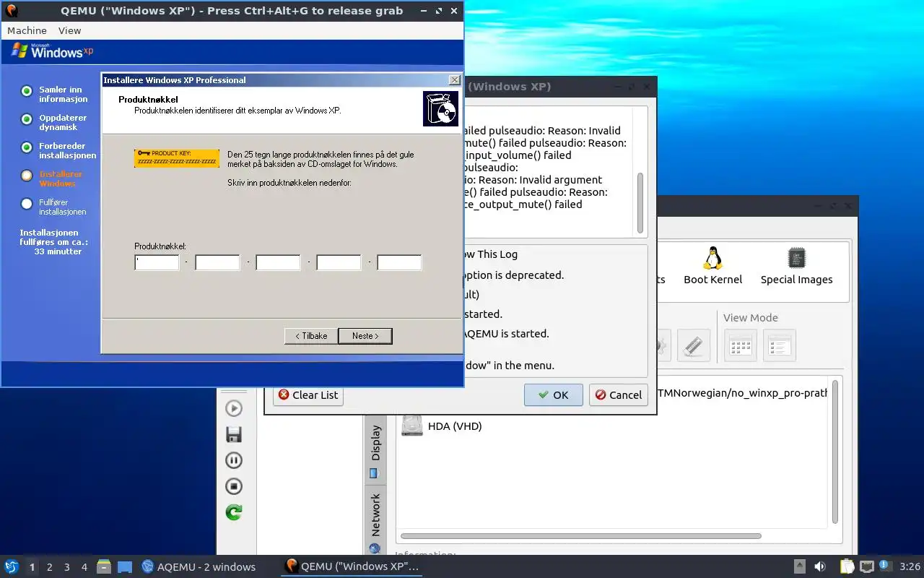Click OK in the AQEMU log dialog

coord(554,394)
